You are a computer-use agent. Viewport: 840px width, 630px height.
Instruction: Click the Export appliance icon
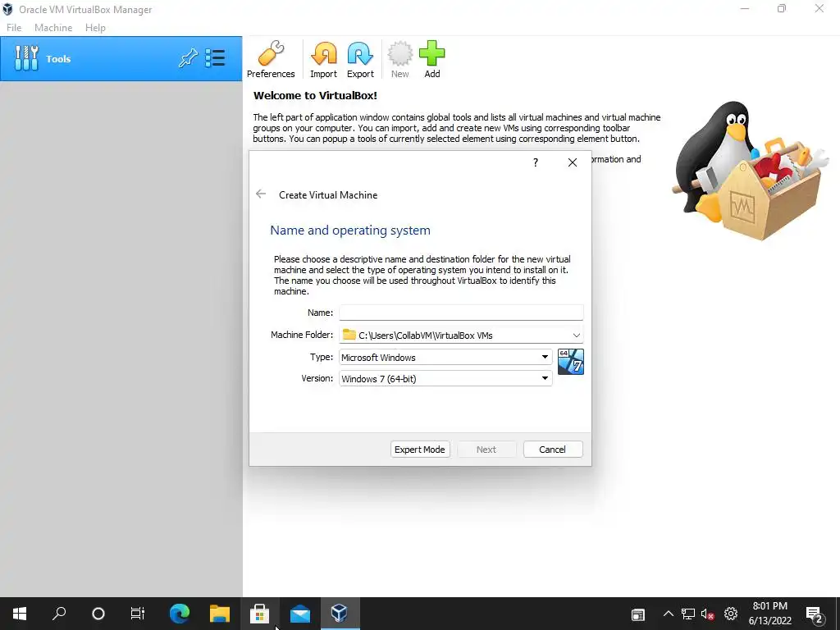(360, 59)
